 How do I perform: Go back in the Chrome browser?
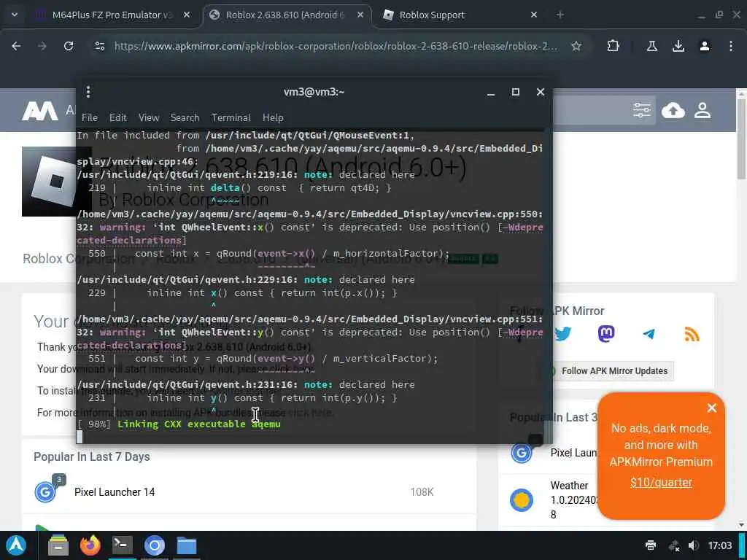click(x=16, y=46)
